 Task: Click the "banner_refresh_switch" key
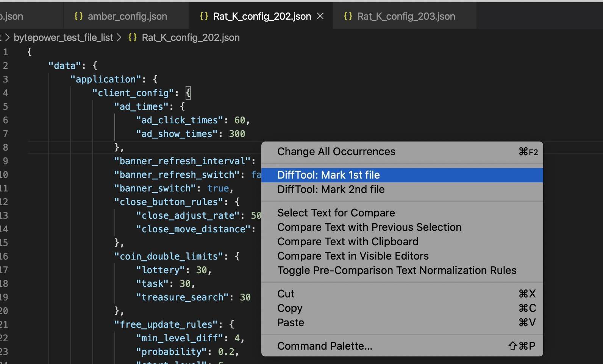pyautogui.click(x=177, y=174)
